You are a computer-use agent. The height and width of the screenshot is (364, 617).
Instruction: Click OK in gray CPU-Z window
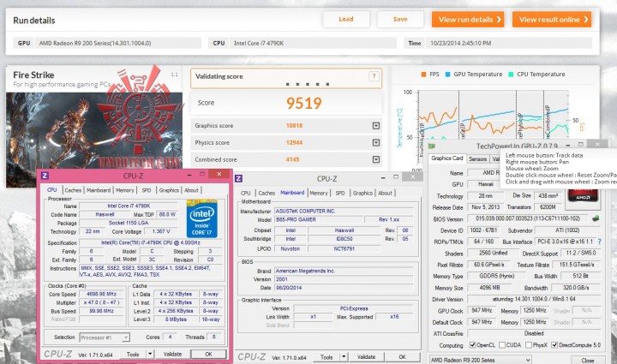click(x=402, y=357)
